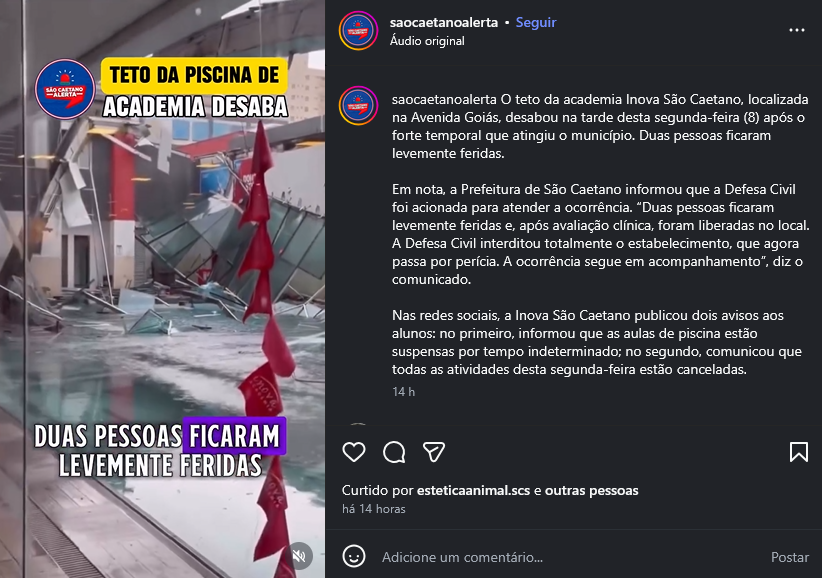The image size is (822, 578).
Task: Unmute the video sound
Action: pyautogui.click(x=299, y=555)
